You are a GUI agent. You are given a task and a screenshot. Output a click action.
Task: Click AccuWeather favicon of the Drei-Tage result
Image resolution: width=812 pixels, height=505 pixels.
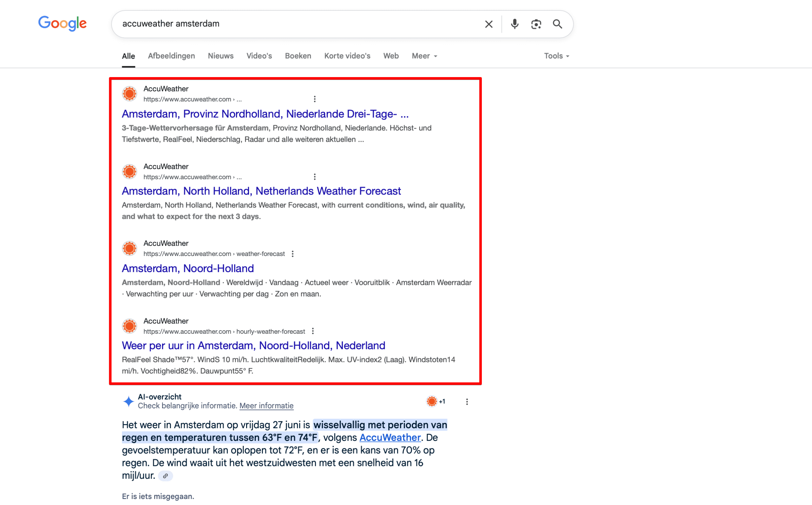(x=129, y=94)
